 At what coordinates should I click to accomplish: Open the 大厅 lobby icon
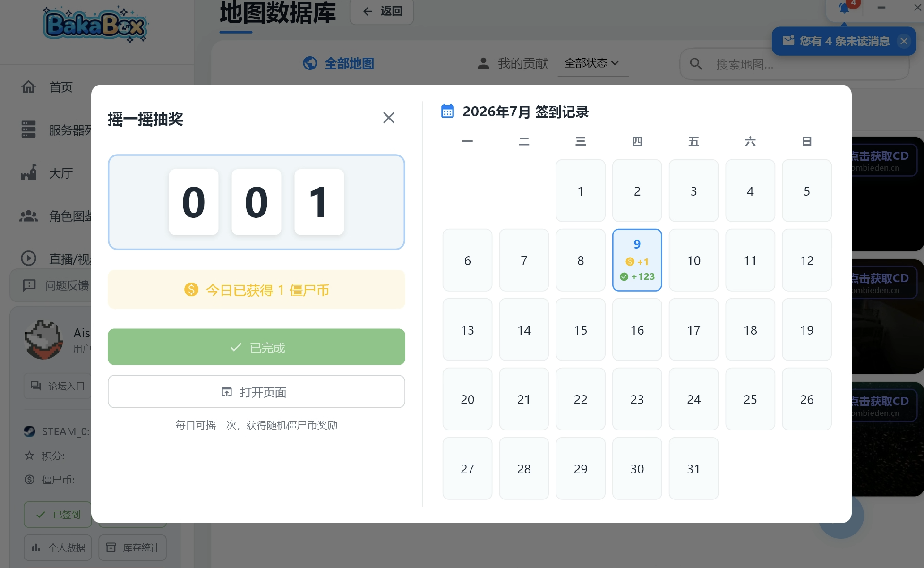pyautogui.click(x=28, y=172)
